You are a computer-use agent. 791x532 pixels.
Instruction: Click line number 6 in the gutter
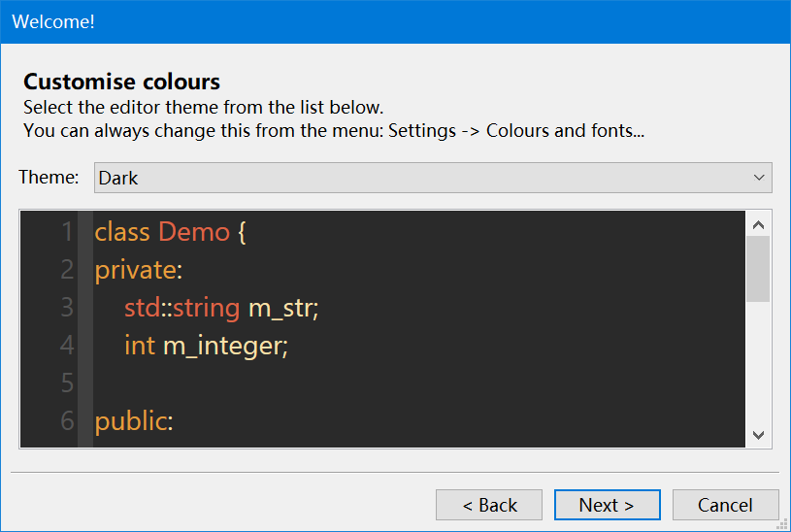(67, 421)
